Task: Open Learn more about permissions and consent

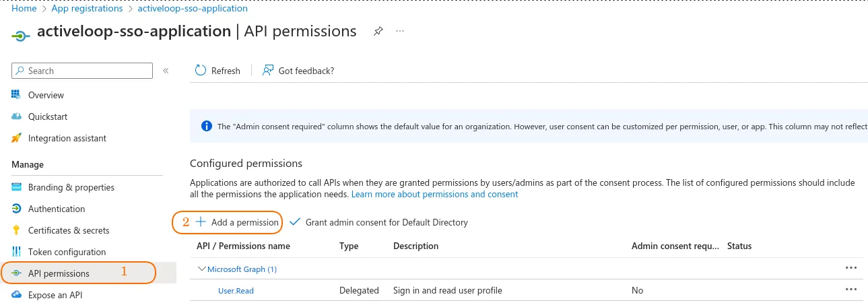Action: pyautogui.click(x=434, y=194)
